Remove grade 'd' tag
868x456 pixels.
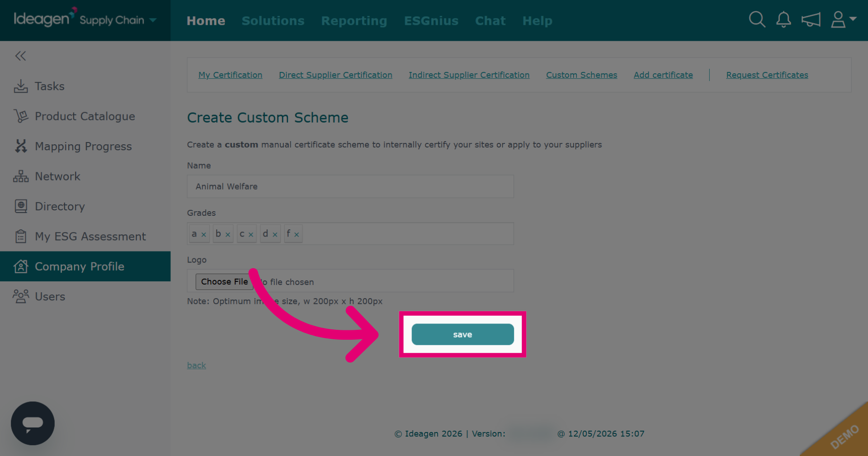[x=275, y=234]
